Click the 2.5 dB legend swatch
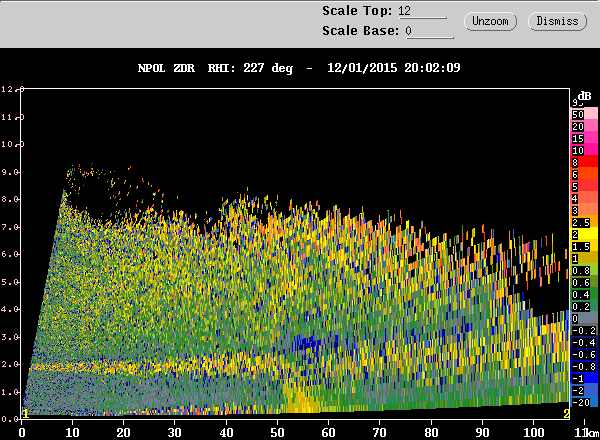 coord(584,223)
